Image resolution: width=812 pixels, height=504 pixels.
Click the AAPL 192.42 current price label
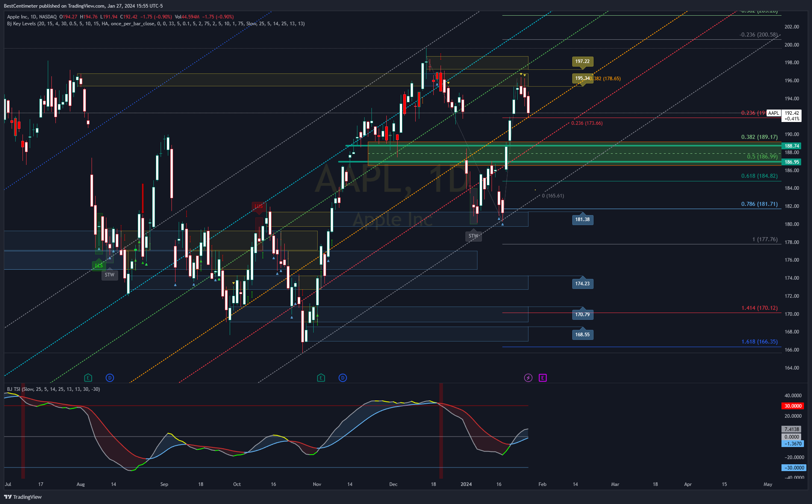click(783, 116)
